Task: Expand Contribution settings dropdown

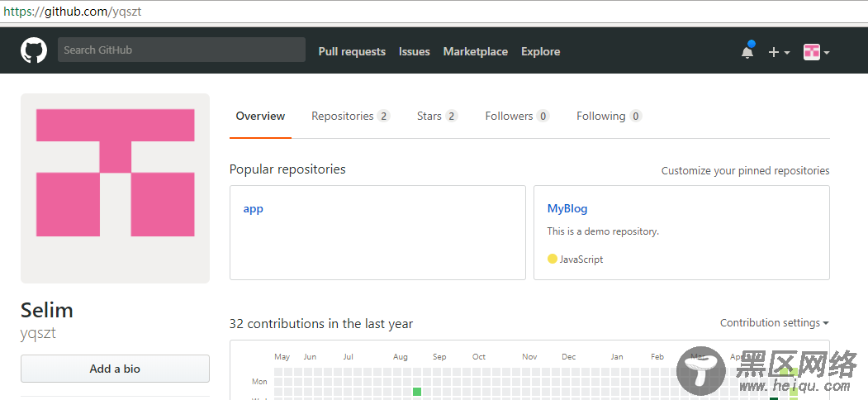Action: pos(775,322)
